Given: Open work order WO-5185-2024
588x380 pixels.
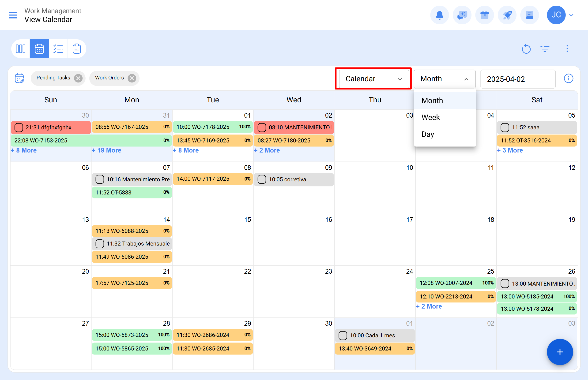Looking at the screenshot, I should tap(537, 296).
